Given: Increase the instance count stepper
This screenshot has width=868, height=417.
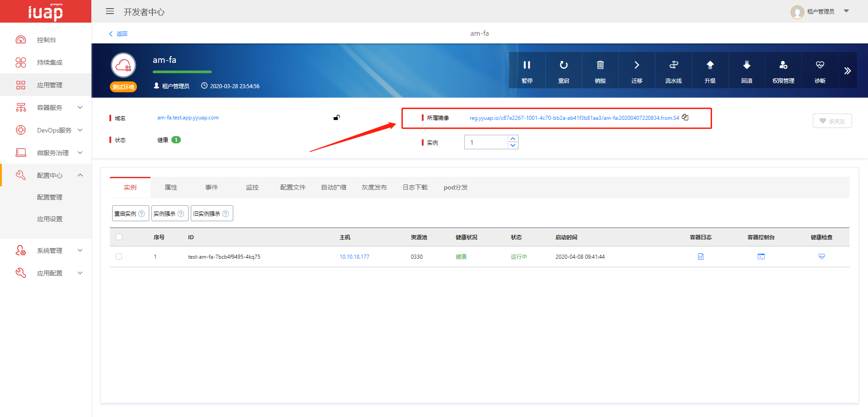Looking at the screenshot, I should click(513, 139).
